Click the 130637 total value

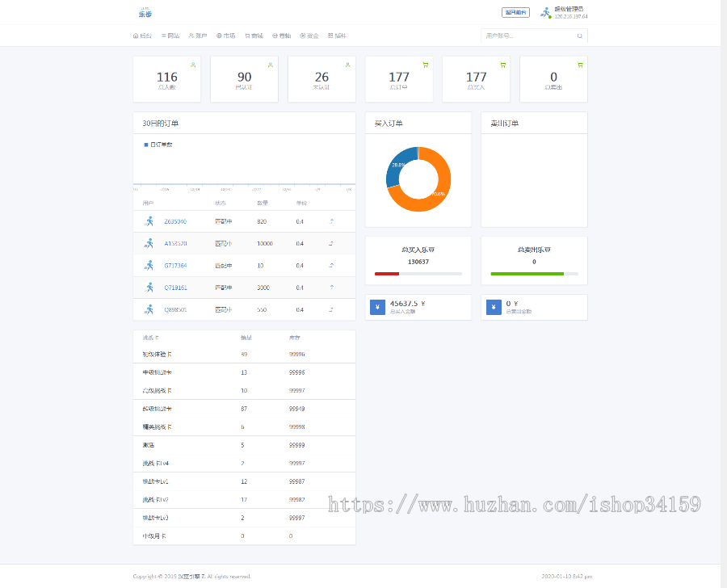[418, 262]
